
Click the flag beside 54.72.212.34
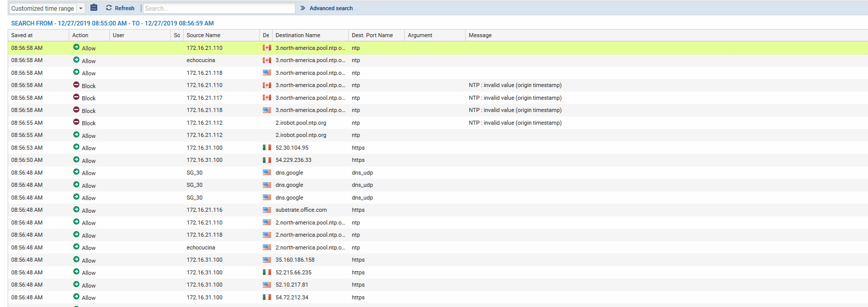point(267,297)
